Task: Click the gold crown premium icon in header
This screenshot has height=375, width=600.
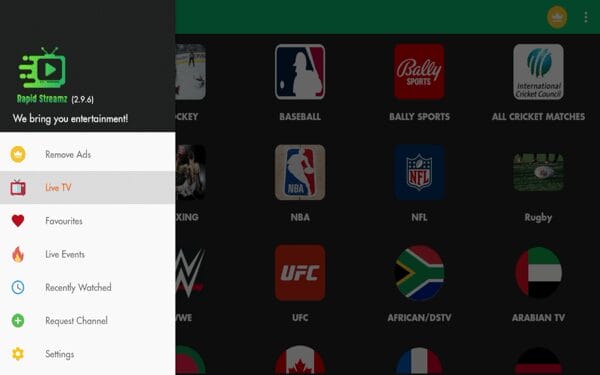Action: point(557,17)
